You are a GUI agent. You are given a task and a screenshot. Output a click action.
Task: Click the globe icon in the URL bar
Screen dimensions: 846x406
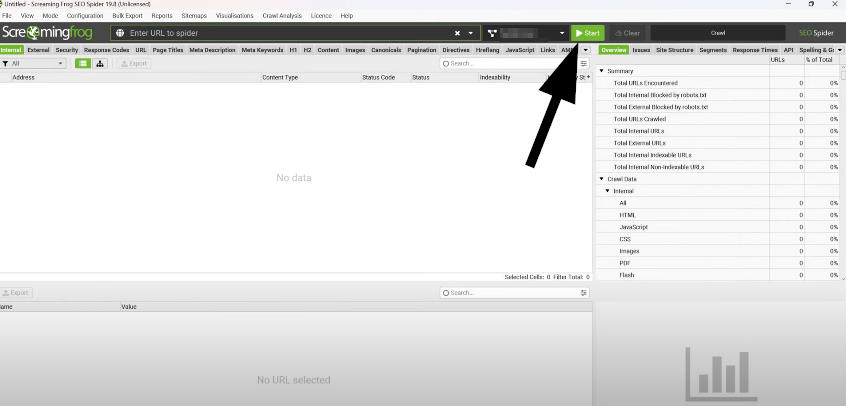click(120, 33)
